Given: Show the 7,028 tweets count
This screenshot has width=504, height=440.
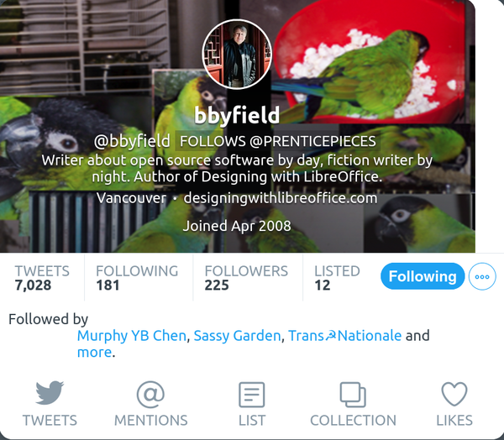Looking at the screenshot, I should (42, 278).
